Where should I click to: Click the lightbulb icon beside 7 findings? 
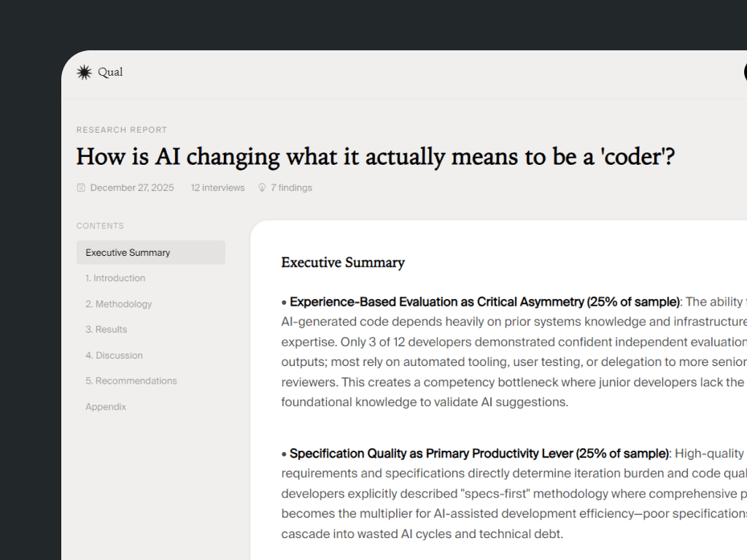coord(262,188)
